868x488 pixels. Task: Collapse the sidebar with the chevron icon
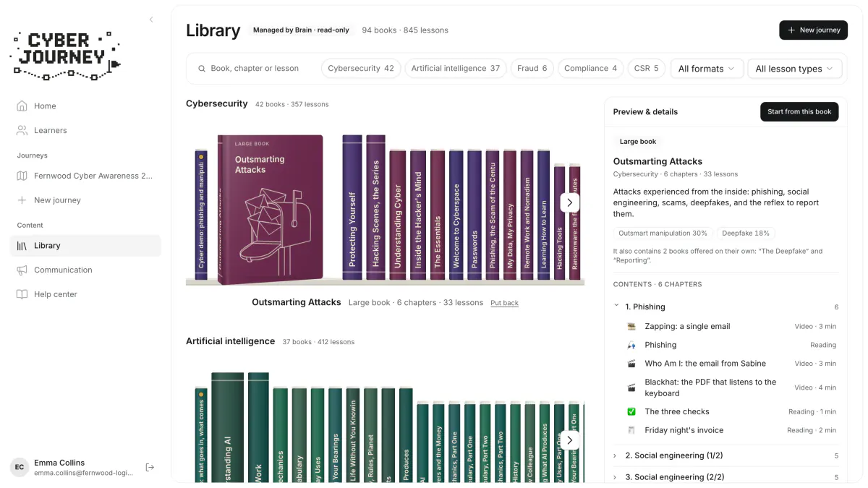coord(151,20)
